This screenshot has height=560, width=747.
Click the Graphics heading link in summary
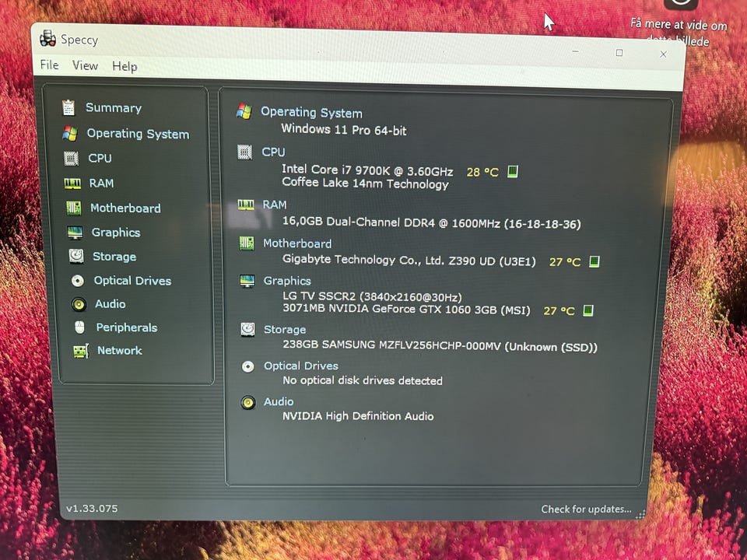pos(287,281)
